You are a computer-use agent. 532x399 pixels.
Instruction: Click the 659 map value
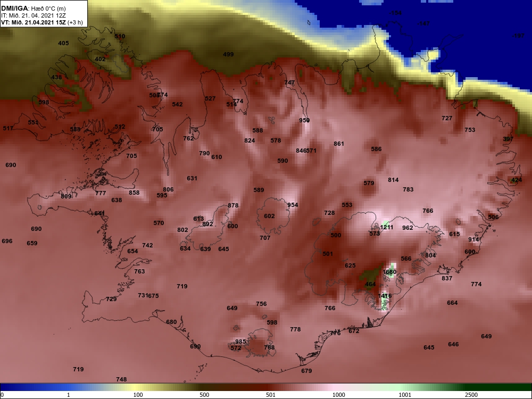tap(32, 243)
